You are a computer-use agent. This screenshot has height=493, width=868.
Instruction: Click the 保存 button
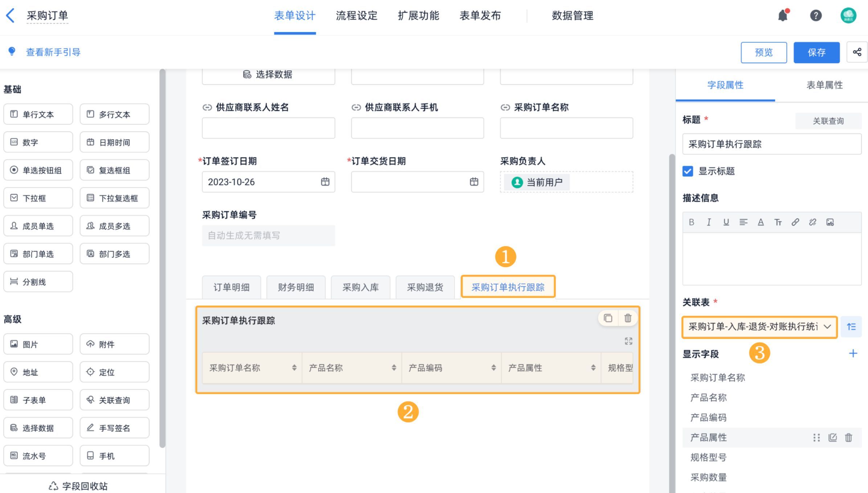(x=816, y=52)
